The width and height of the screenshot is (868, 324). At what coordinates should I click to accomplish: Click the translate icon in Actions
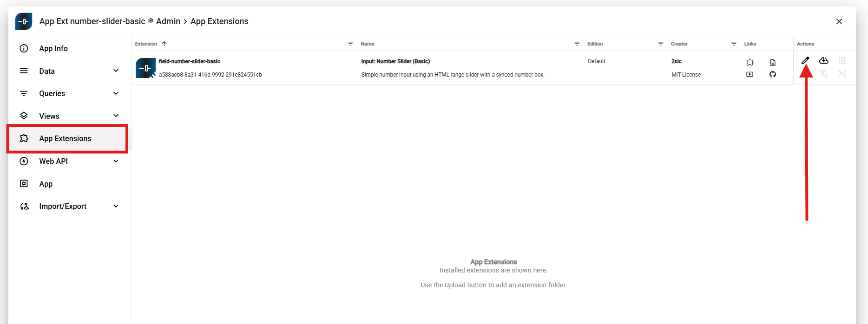click(x=823, y=74)
